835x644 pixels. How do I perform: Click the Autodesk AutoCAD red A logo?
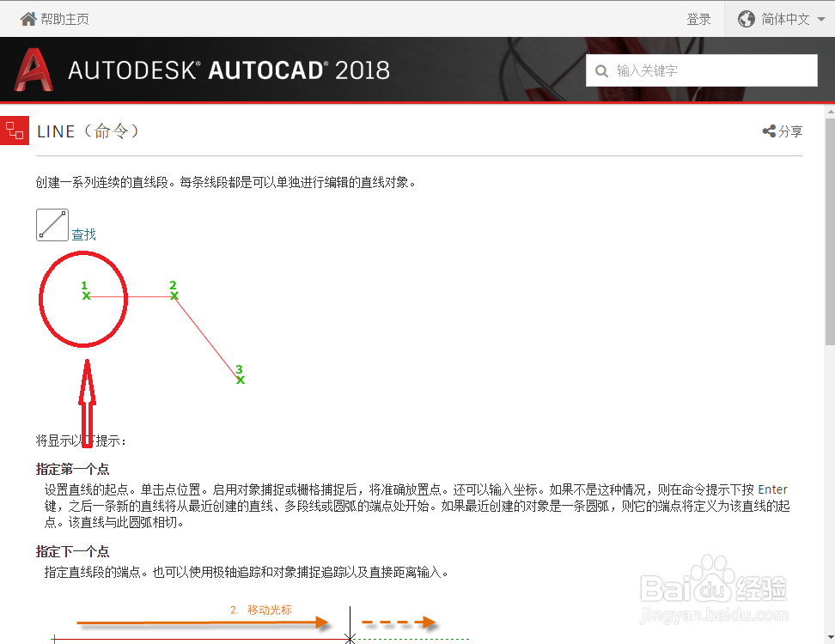pyautogui.click(x=34, y=70)
